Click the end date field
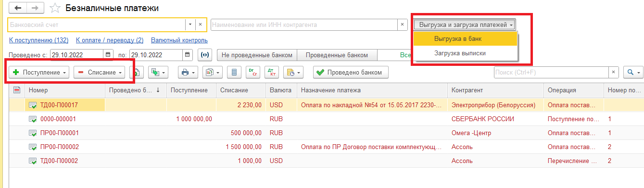 156,55
